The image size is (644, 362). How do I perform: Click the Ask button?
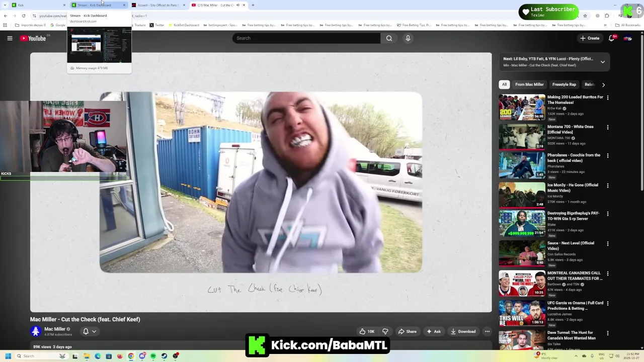tap(434, 331)
